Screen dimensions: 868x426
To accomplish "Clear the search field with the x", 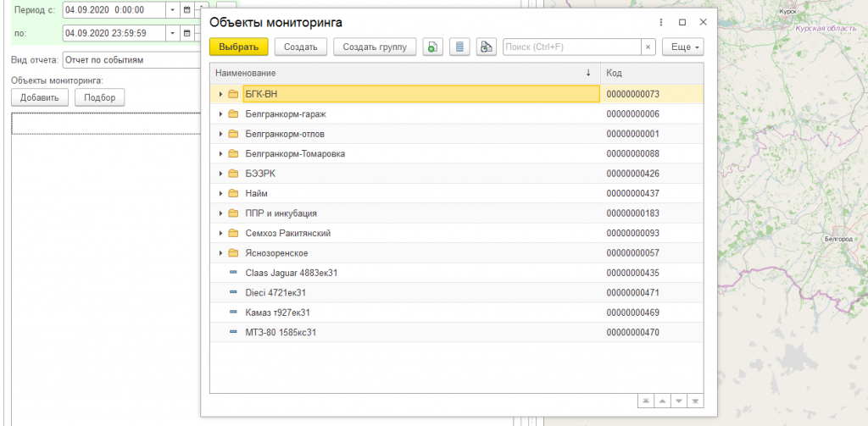I will pyautogui.click(x=648, y=47).
